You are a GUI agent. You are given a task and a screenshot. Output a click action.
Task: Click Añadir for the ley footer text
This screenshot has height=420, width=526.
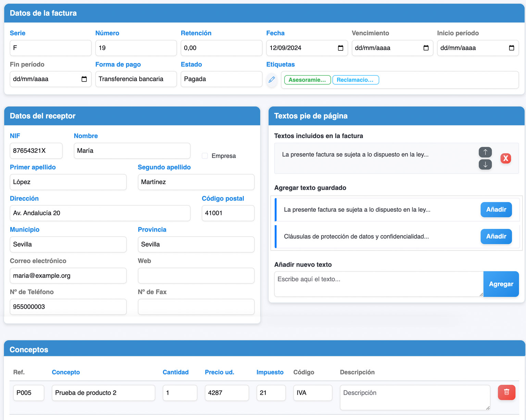[496, 210]
